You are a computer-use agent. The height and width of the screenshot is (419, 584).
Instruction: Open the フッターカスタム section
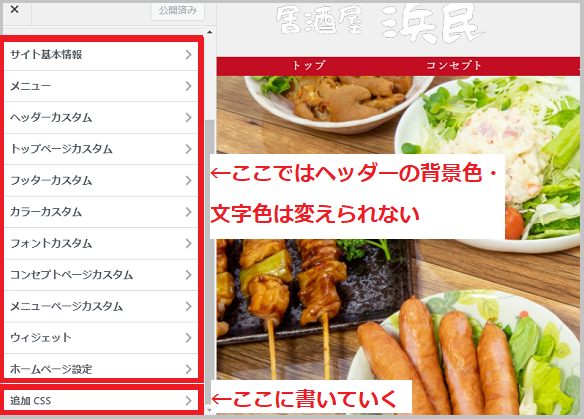click(101, 180)
